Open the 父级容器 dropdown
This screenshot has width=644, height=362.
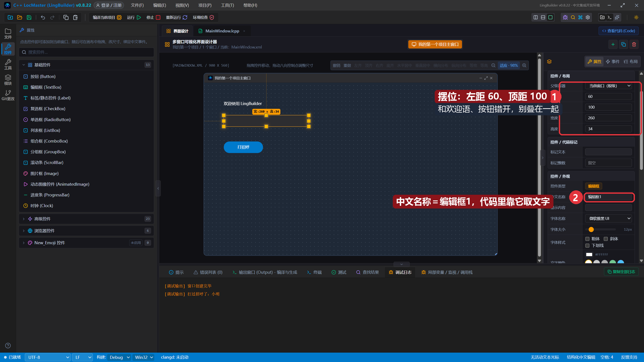tap(608, 86)
